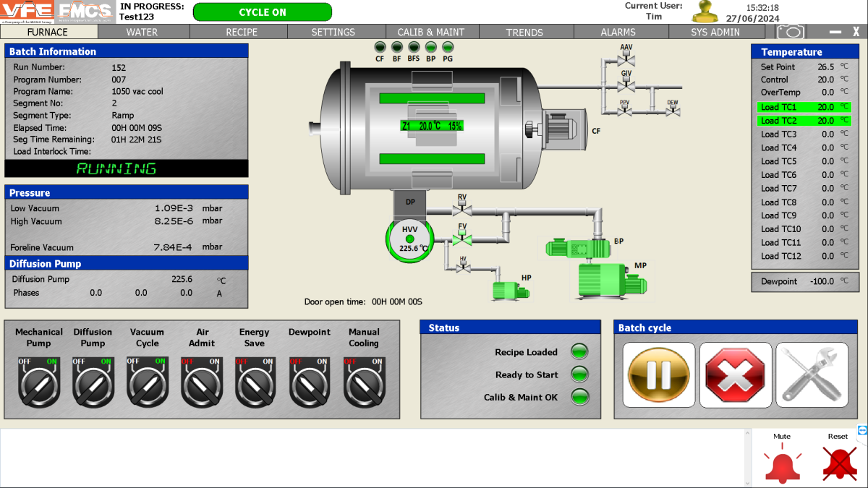Click the Load TC2 temperature row
868x488 pixels.
(804, 121)
